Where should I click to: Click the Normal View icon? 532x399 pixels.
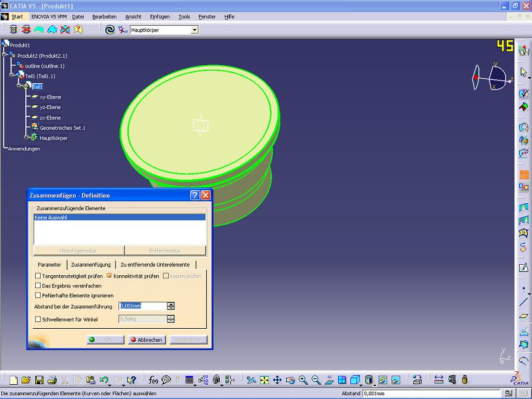point(329,380)
